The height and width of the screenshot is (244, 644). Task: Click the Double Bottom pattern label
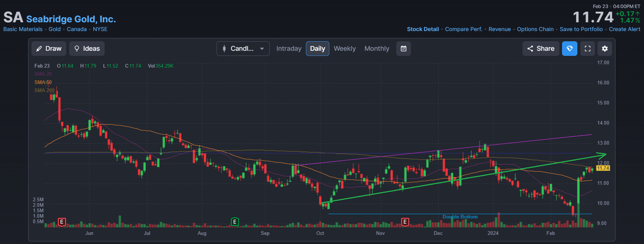coord(460,217)
